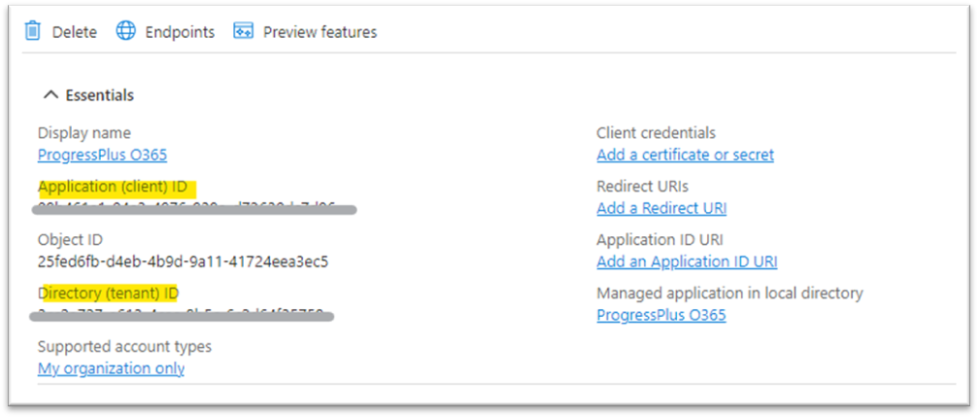The image size is (980, 418).
Task: Click the Preview features icon
Action: pos(243,31)
